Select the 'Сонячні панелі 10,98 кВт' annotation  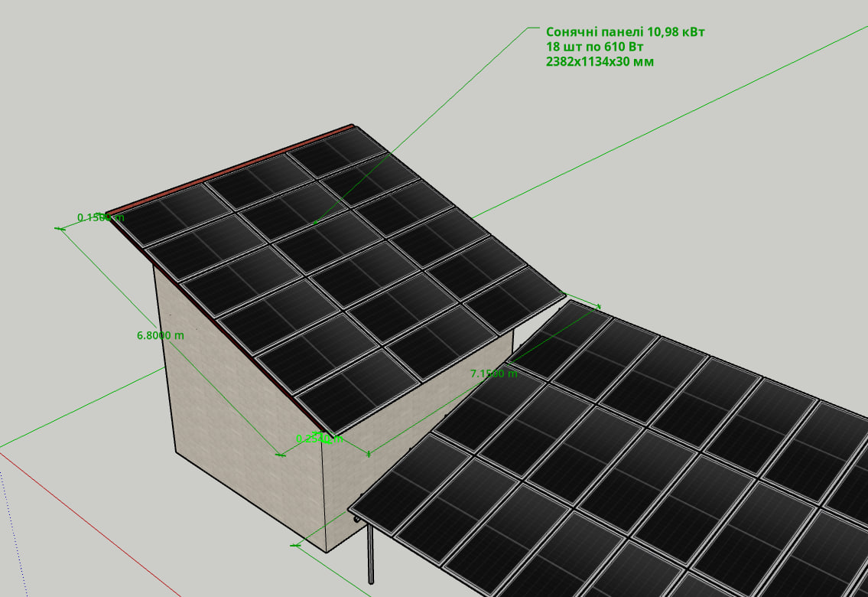click(x=625, y=32)
